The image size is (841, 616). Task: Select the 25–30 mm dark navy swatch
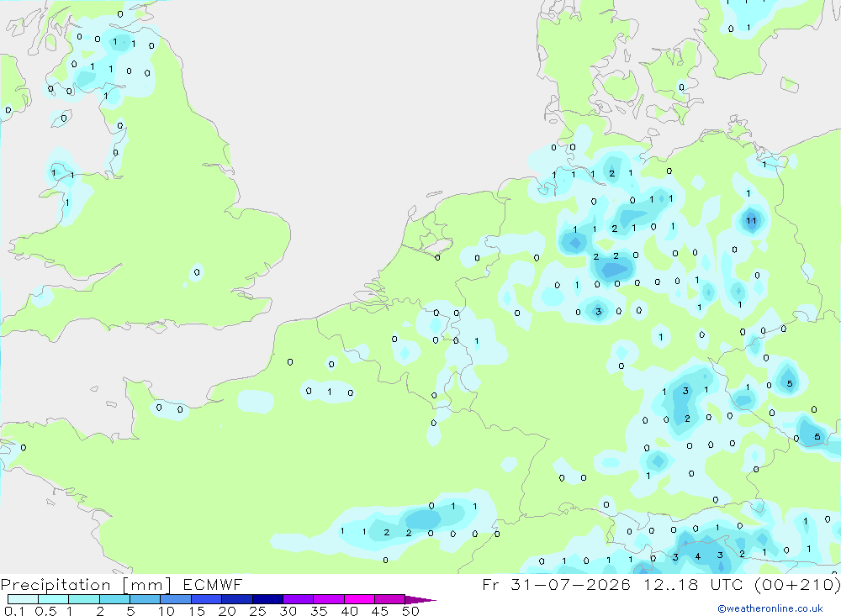(x=267, y=599)
